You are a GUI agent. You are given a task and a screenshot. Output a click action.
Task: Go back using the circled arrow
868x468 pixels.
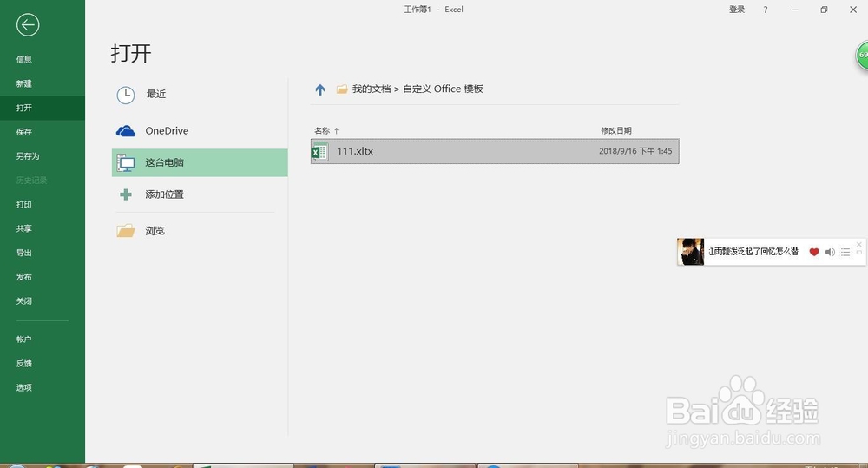[x=28, y=25]
